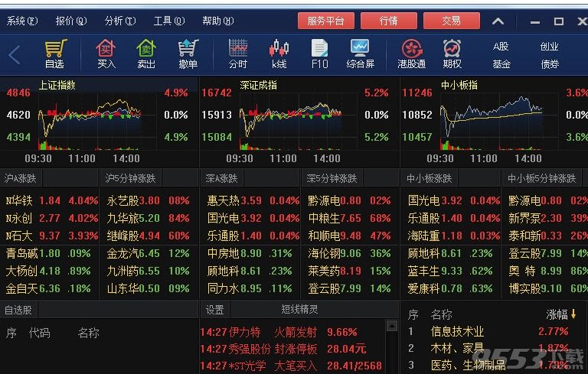This screenshot has height=374, width=588.
Task: Click the 买入 buy icon
Action: [x=106, y=54]
